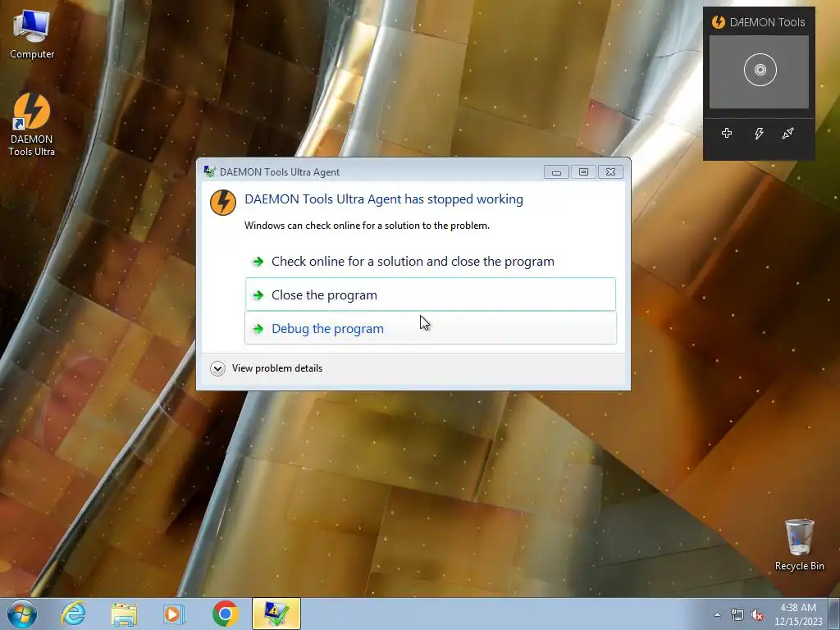Open Windows Explorer from the taskbar
840x630 pixels.
coord(124,614)
